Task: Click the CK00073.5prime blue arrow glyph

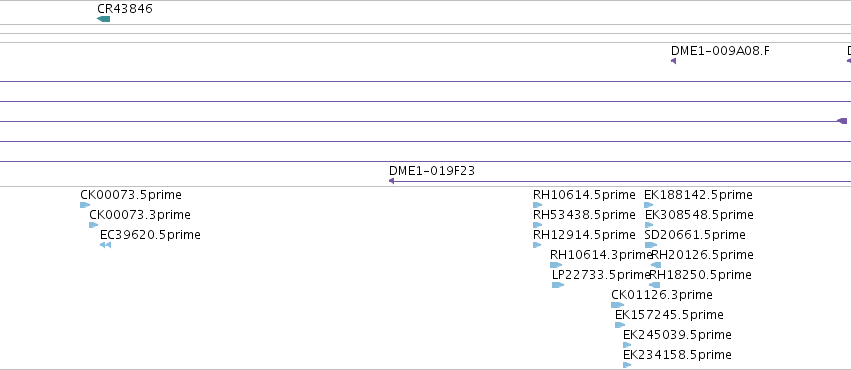Action: point(85,205)
